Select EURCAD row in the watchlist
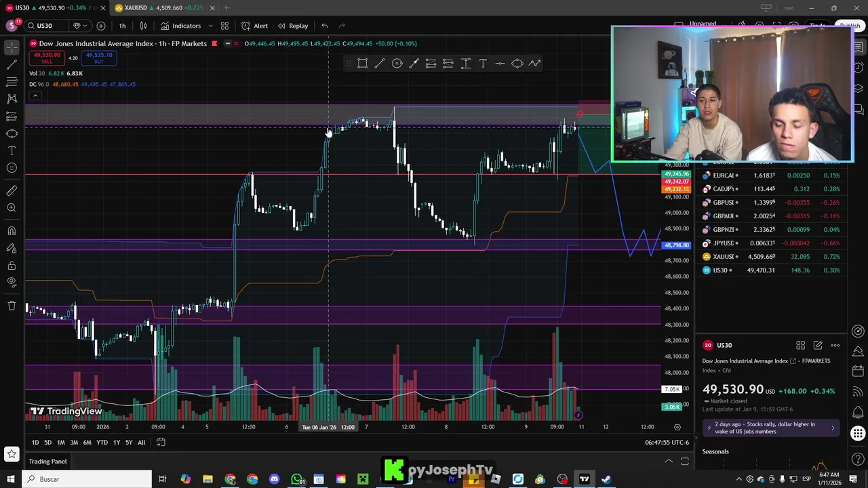 (x=771, y=176)
